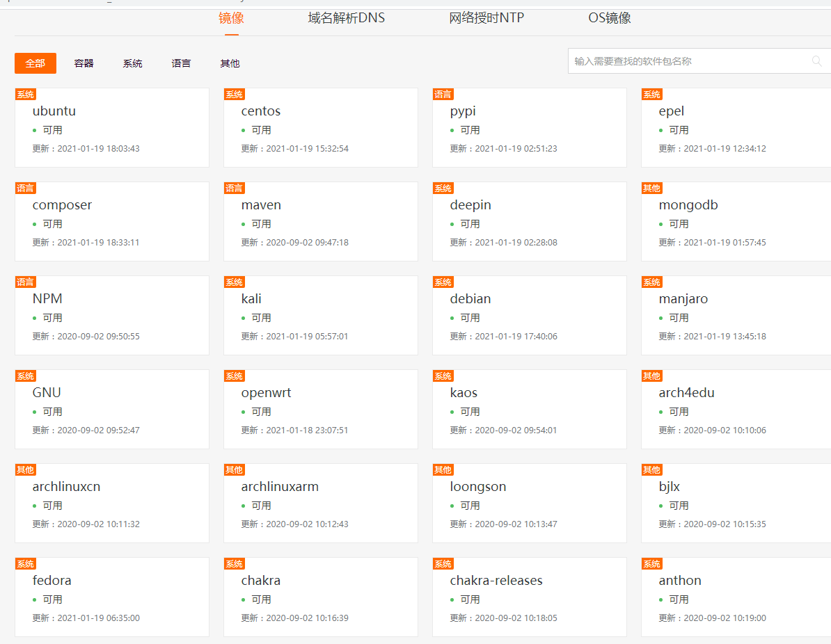Screen dimensions: 831x644
Task: Open the ubuntu mirror card
Action: pos(112,128)
